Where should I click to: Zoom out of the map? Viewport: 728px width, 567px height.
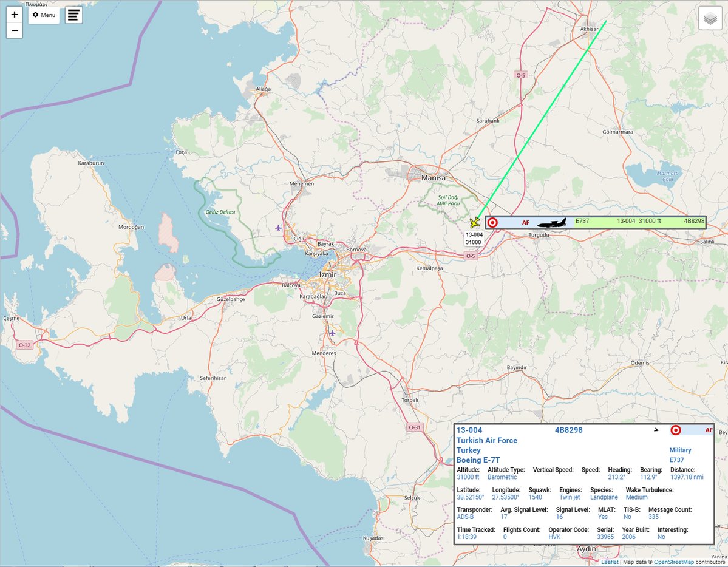[x=15, y=30]
